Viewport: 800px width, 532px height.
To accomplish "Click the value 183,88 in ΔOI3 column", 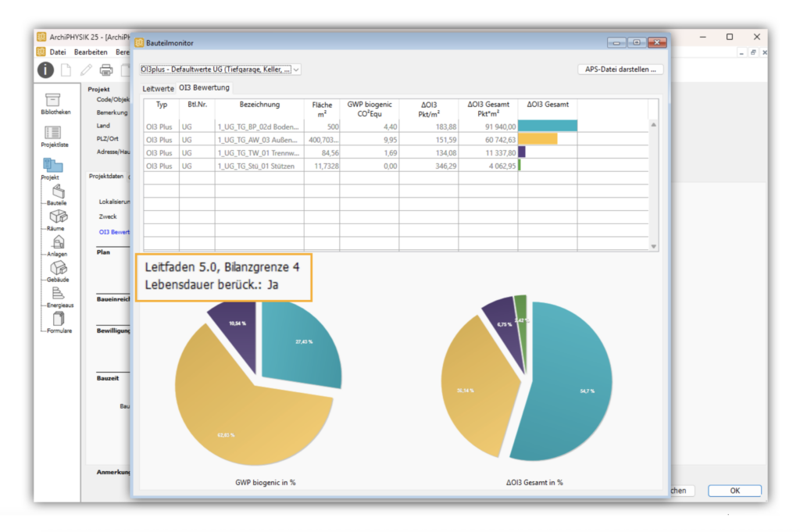I will tap(446, 127).
